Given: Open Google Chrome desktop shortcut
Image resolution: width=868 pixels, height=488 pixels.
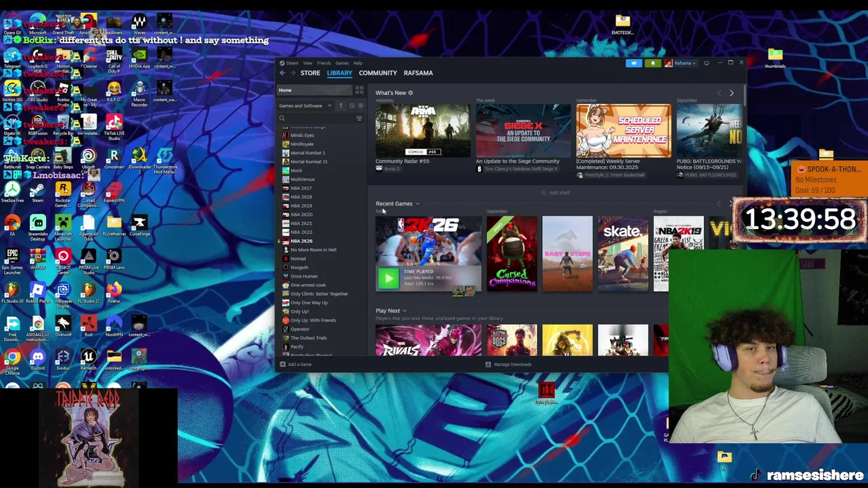Looking at the screenshot, I should tap(12, 362).
